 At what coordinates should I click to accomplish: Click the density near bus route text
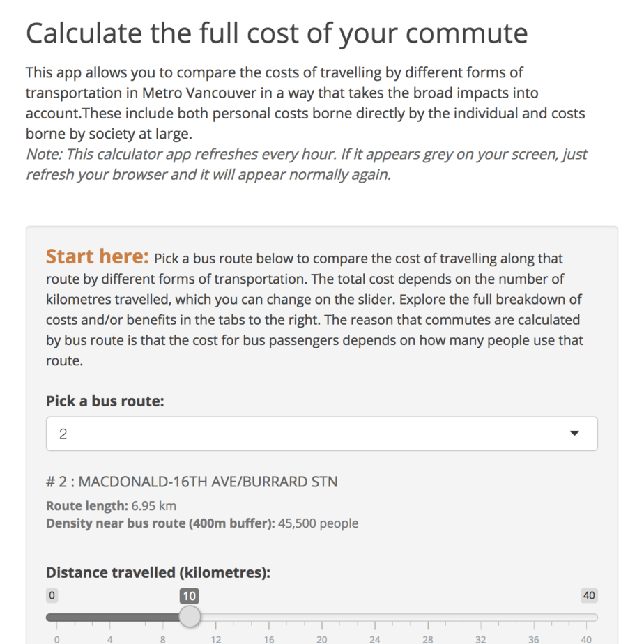202,523
